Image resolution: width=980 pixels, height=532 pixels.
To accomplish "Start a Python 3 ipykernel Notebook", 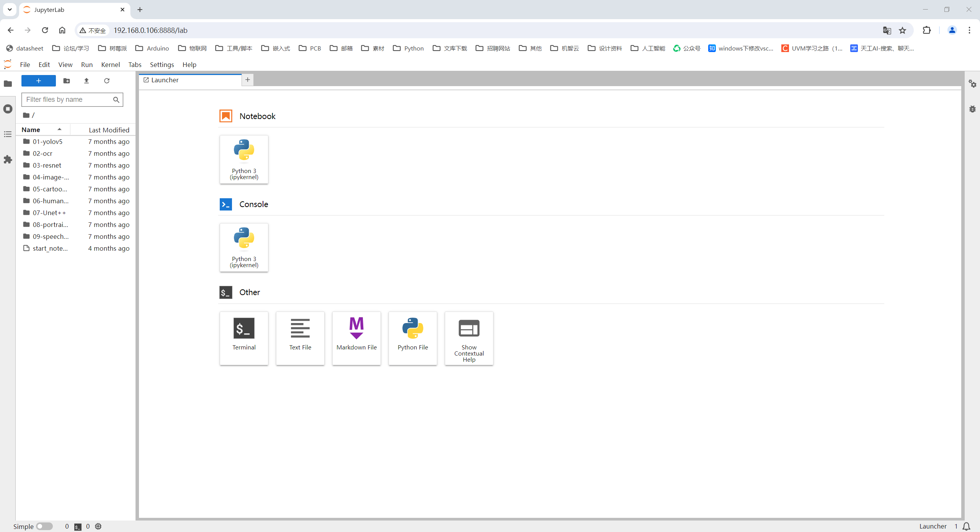I will [x=244, y=159].
